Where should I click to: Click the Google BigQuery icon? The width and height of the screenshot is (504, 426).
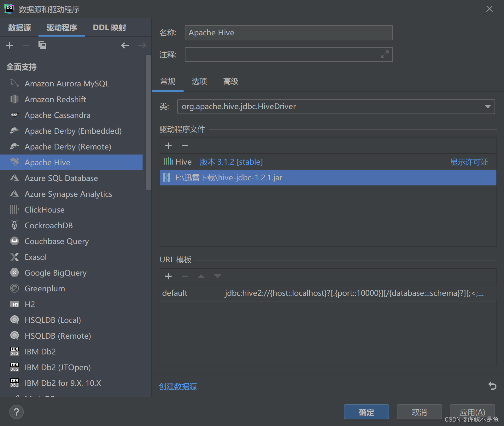click(15, 272)
